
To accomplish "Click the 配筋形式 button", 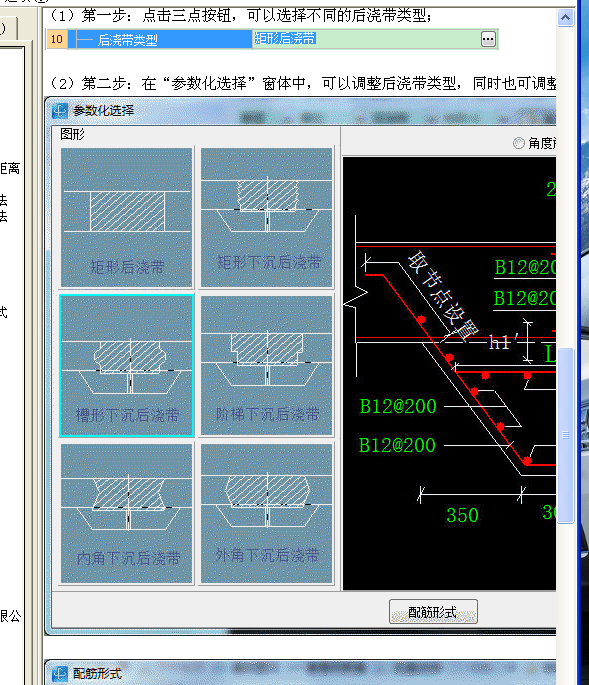I will 433,612.
